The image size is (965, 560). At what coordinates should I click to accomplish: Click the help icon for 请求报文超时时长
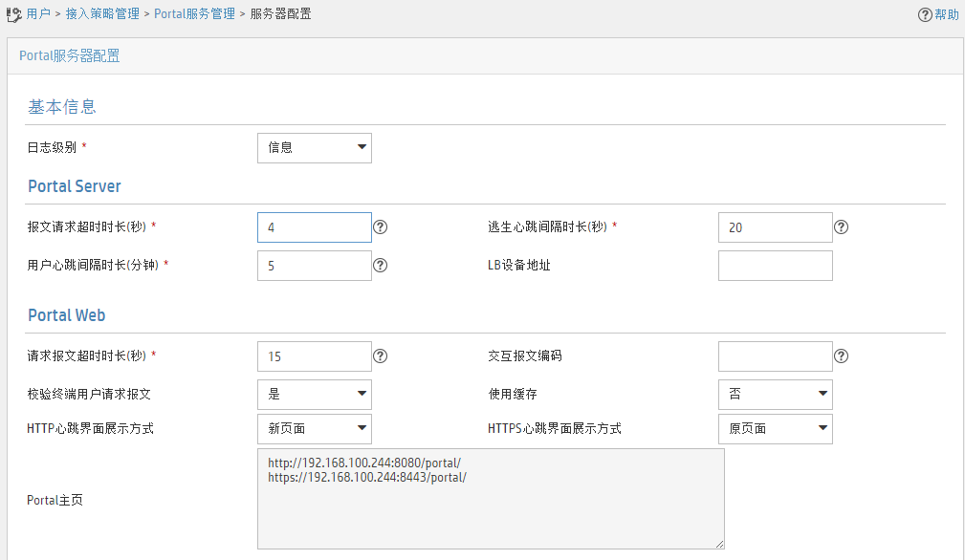click(x=381, y=355)
